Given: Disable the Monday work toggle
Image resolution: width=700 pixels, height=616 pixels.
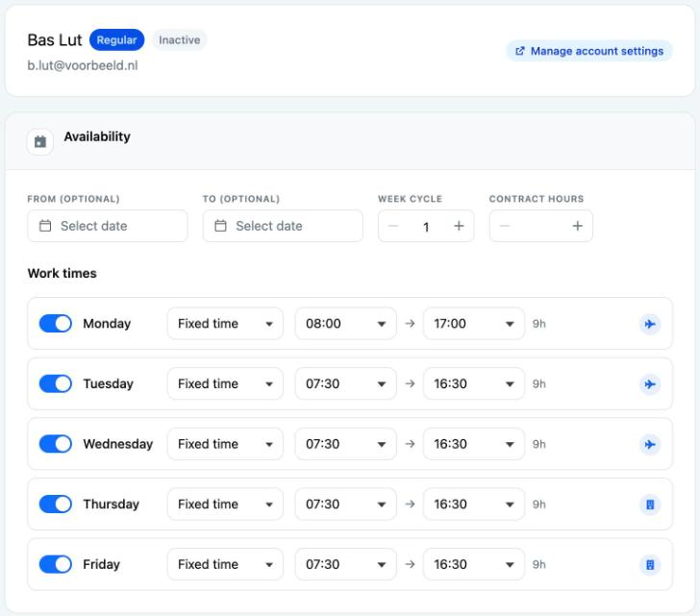Looking at the screenshot, I should (56, 324).
